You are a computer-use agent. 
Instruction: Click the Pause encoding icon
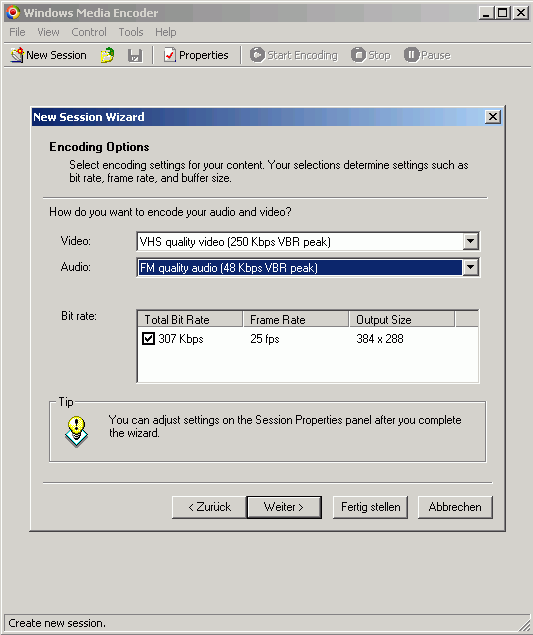[x=411, y=55]
